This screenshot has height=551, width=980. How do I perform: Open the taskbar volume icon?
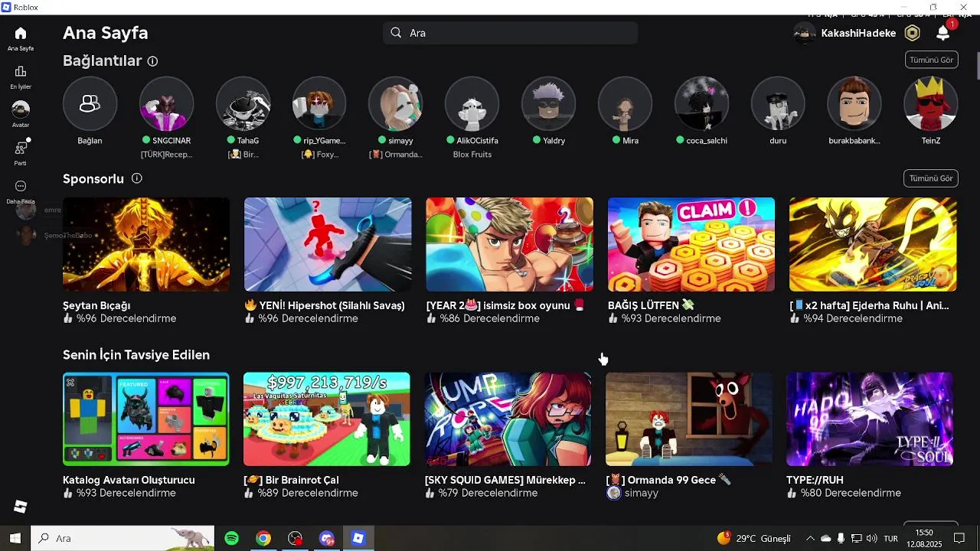[x=871, y=539]
